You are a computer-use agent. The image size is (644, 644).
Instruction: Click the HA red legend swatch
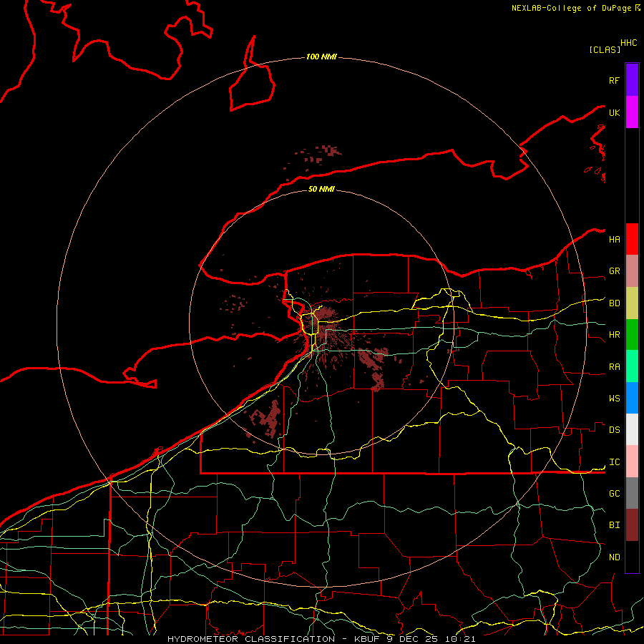[632, 239]
